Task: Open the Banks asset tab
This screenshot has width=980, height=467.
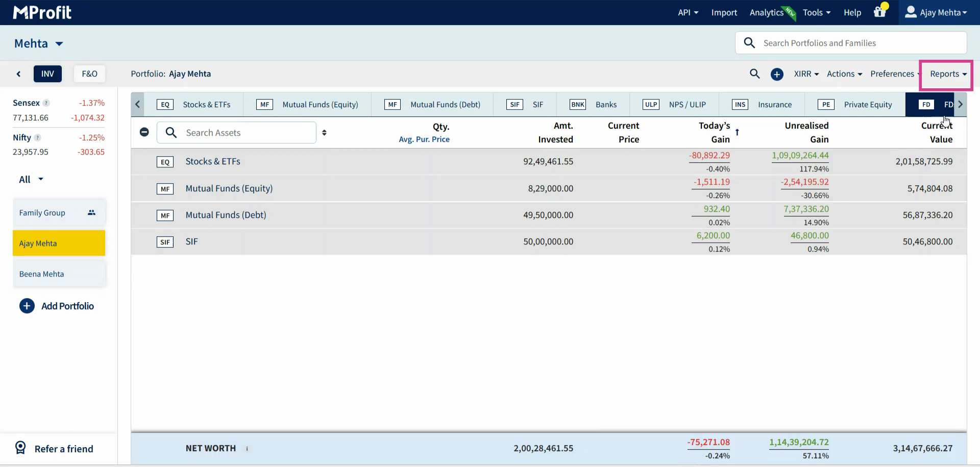Action: pos(593,105)
